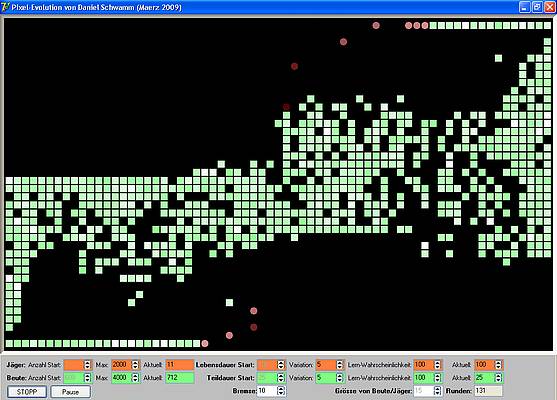Click the "Lebensdauer Start:" label
The image size is (557, 400).
pos(225,365)
